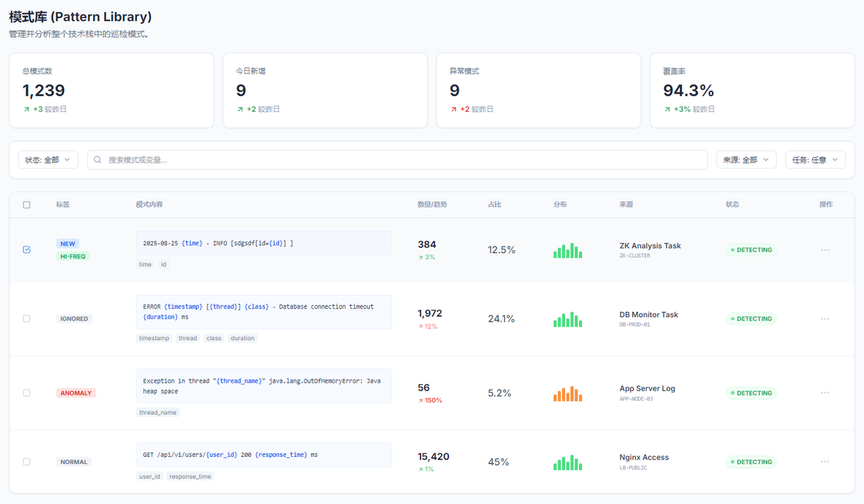Screen dimensions: 864x504
Task: Expand the 来源: 全部 source dropdown
Action: (x=746, y=160)
